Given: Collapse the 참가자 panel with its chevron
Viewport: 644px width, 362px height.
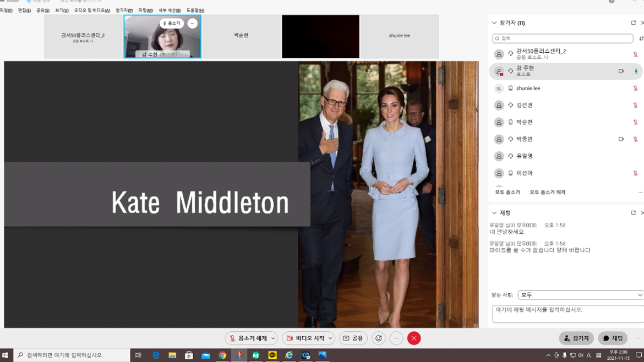Looking at the screenshot, I should pyautogui.click(x=494, y=23).
